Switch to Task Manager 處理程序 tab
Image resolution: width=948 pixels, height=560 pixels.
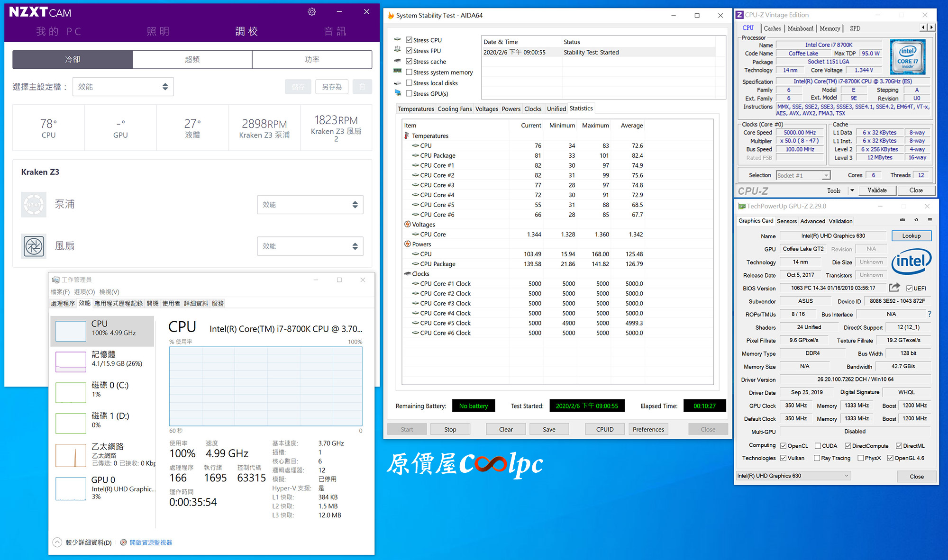[x=63, y=303]
